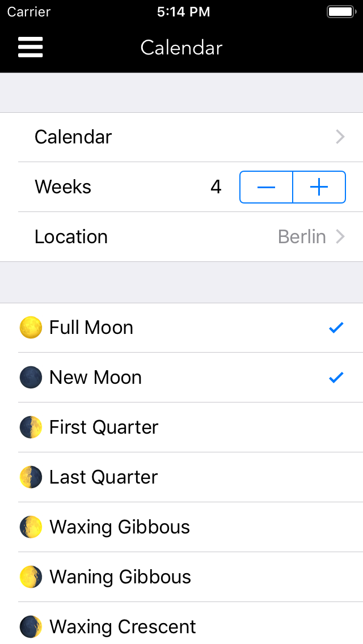
Task: Tap the Full Moon phase icon
Action: 30,327
